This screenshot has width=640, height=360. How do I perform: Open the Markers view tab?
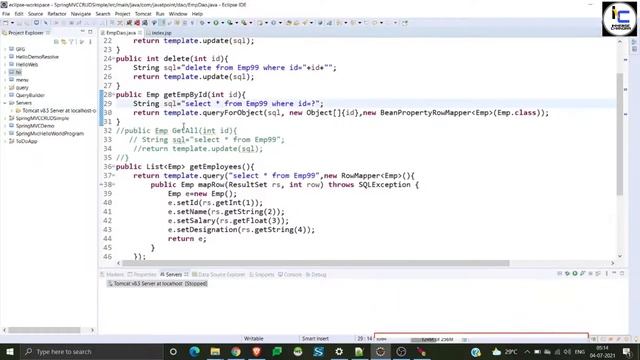click(112, 275)
